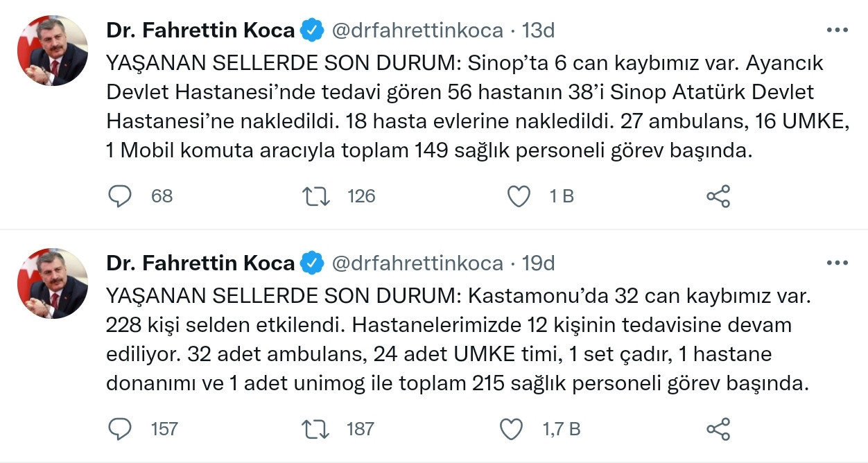The height and width of the screenshot is (463, 868).
Task: Retweet the Kastamonu flood update
Action: tap(316, 429)
